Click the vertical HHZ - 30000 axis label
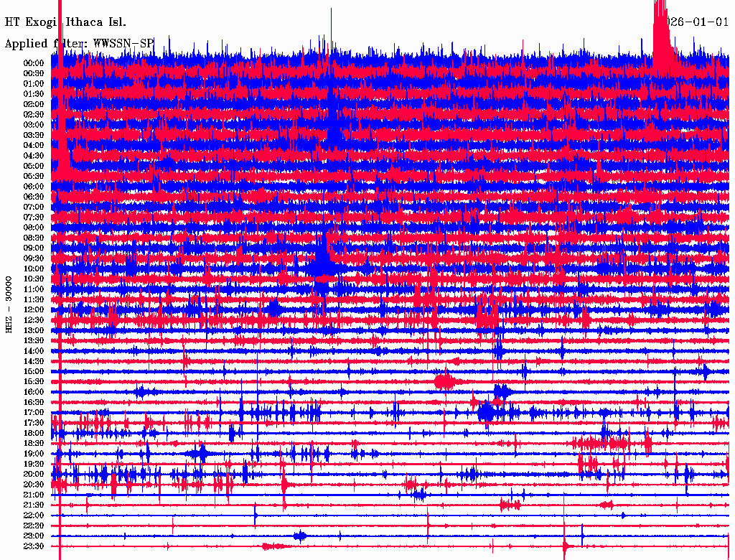The width and height of the screenshot is (735, 560). click(x=9, y=303)
